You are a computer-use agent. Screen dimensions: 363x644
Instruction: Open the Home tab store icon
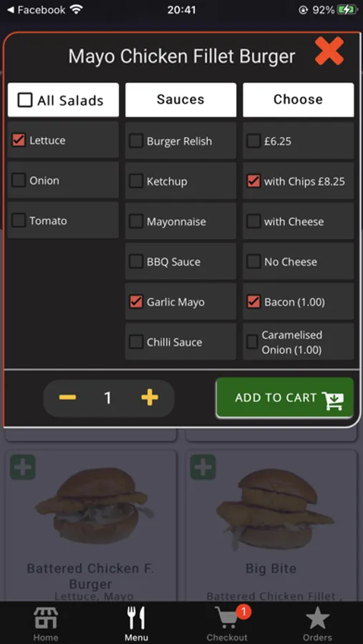pyautogui.click(x=46, y=618)
